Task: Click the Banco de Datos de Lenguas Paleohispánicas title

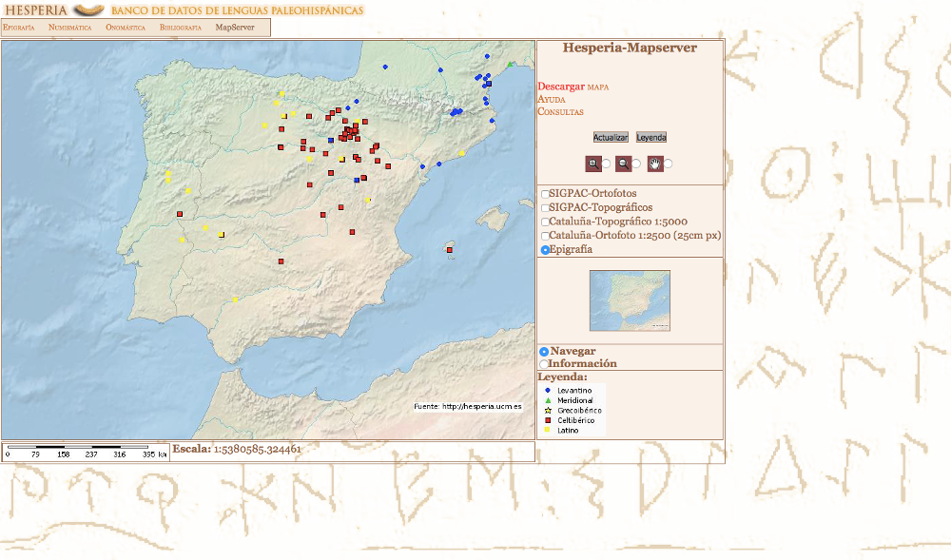Action: coord(237,10)
